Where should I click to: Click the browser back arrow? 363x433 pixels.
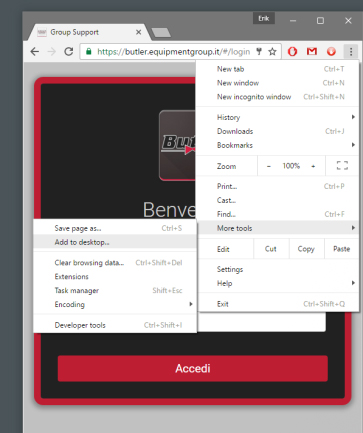point(35,52)
